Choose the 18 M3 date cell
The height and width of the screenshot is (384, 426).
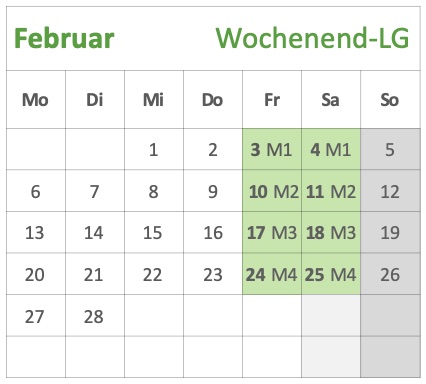[331, 232]
